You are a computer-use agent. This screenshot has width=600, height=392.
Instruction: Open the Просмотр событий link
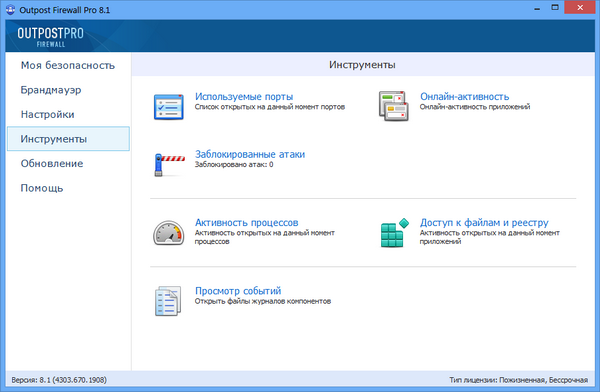238,291
